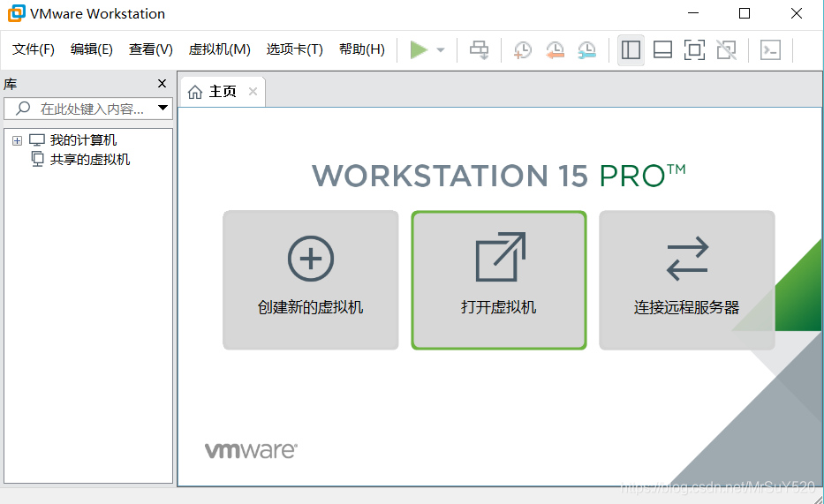The image size is (824, 504).
Task: Click the green Power On play icon
Action: pos(419,50)
